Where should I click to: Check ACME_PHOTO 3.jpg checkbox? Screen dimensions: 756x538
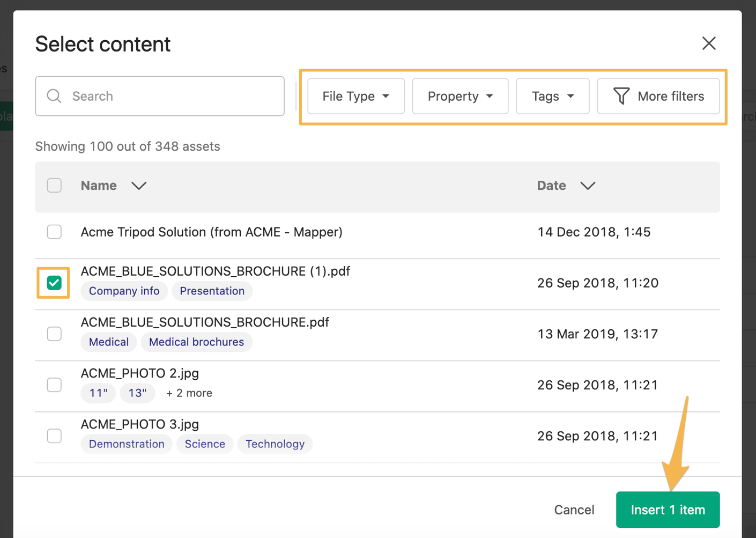54,436
